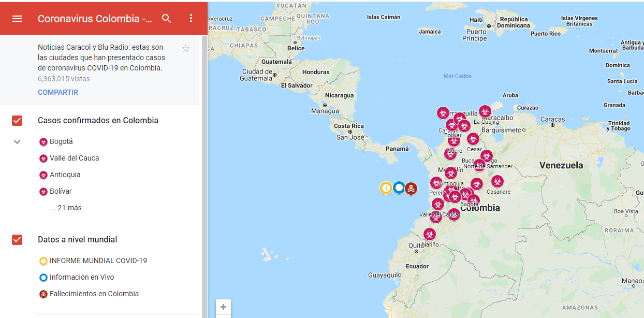
Task: Click the search icon in the header
Action: [x=166, y=19]
